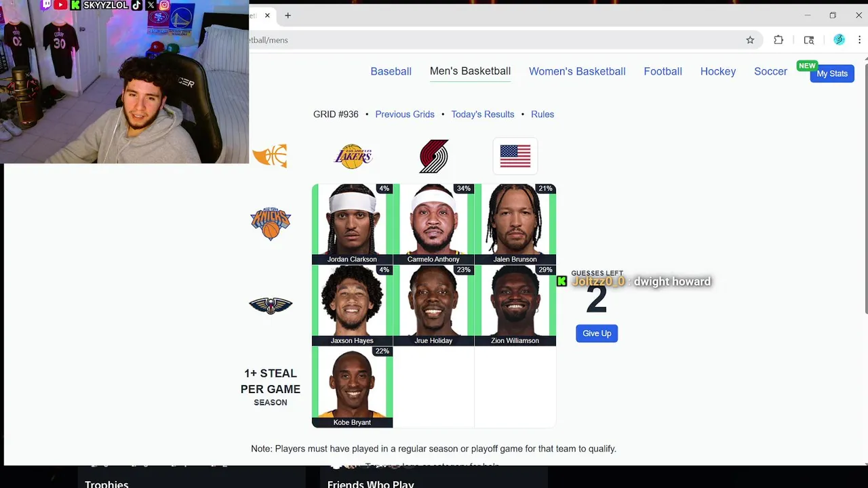The height and width of the screenshot is (488, 868).
Task: Click the GRID #936 label
Action: [x=336, y=114]
